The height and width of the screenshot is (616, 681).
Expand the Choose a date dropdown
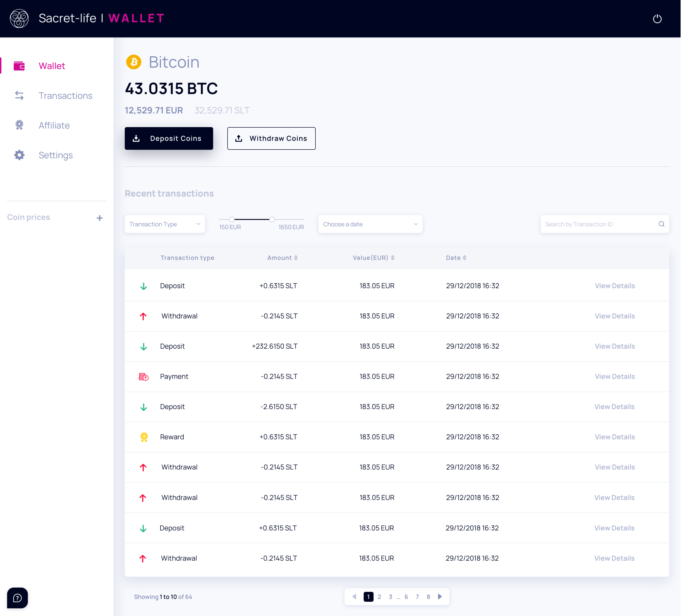[370, 224]
